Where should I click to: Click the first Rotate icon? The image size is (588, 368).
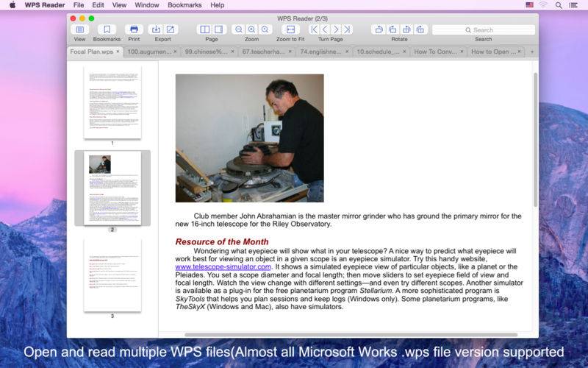tap(379, 29)
